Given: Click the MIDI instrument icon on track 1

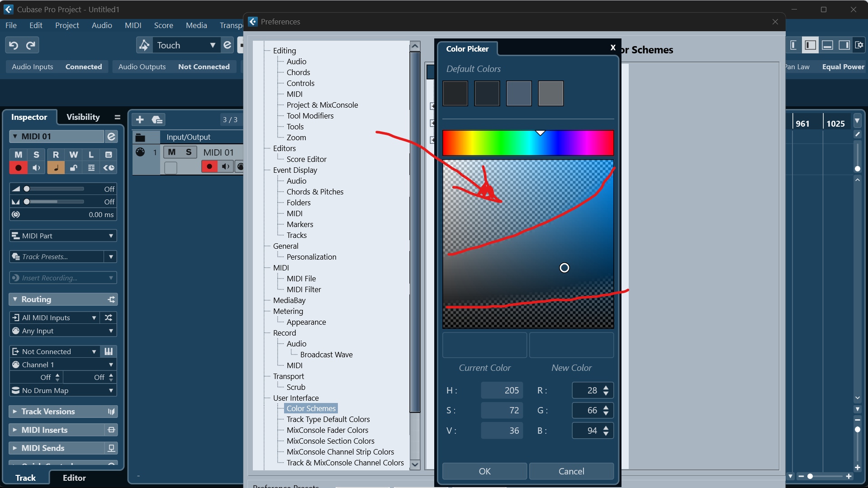Looking at the screenshot, I should (x=140, y=152).
